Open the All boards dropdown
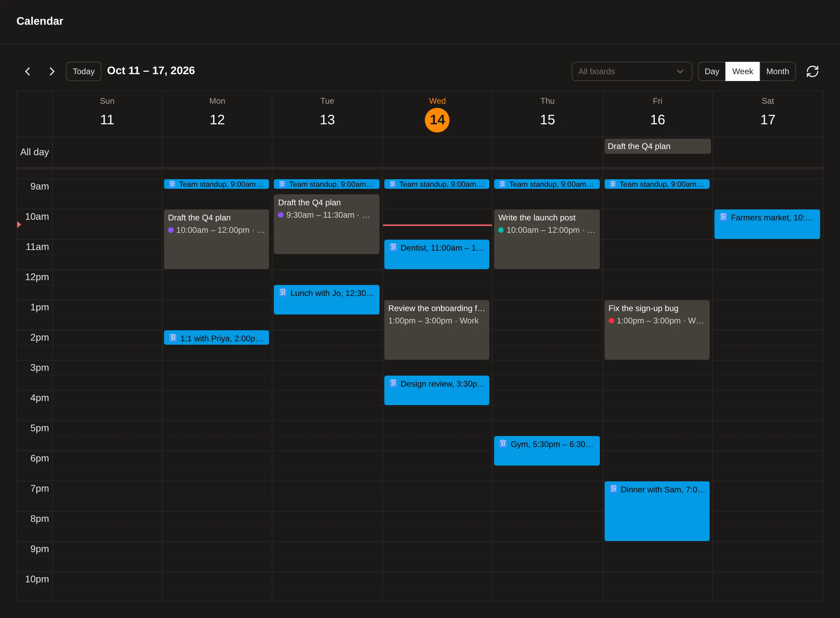 click(x=632, y=71)
